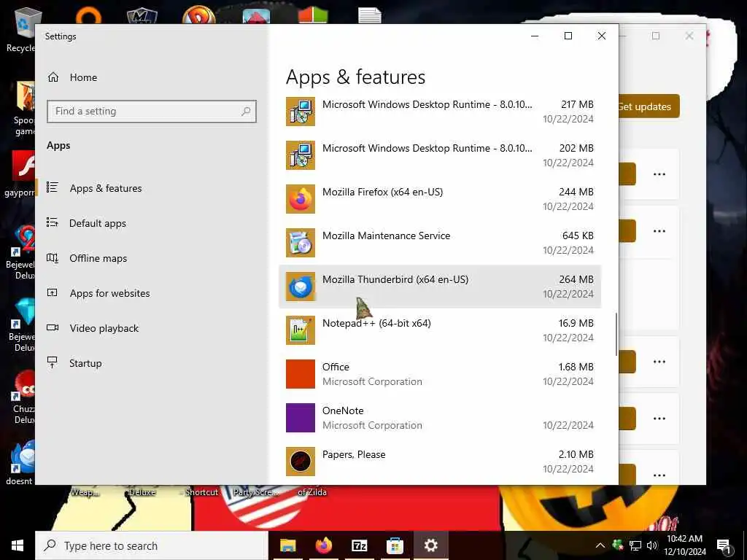Open the taskbar clock and date
The width and height of the screenshot is (747, 560).
[684, 545]
